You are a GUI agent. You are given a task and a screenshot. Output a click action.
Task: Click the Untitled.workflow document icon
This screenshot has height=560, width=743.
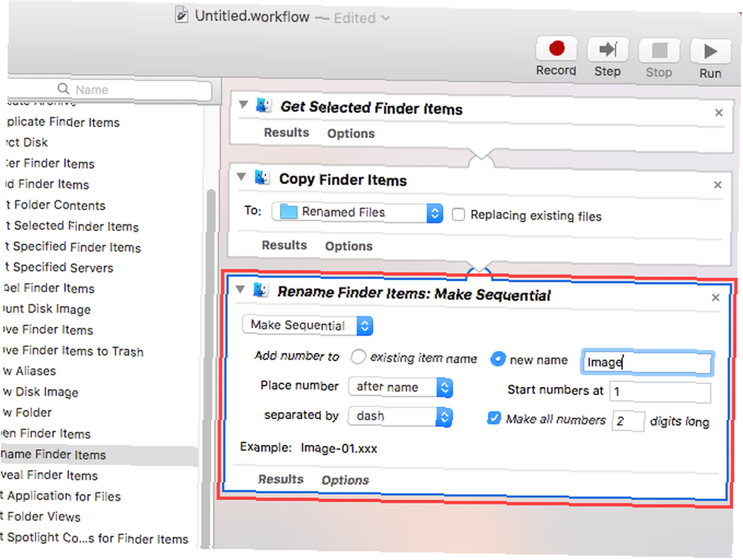[x=181, y=15]
